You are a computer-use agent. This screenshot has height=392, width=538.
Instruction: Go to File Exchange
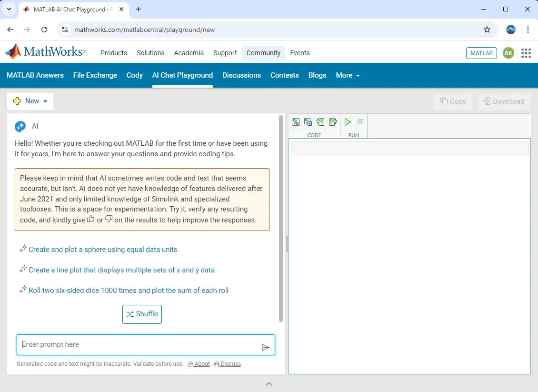tap(95, 75)
